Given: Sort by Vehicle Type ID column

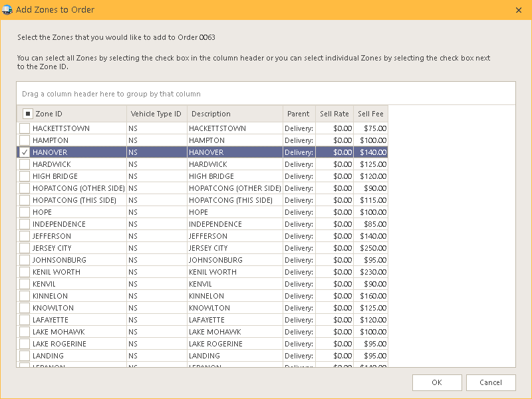Looking at the screenshot, I should [156, 114].
